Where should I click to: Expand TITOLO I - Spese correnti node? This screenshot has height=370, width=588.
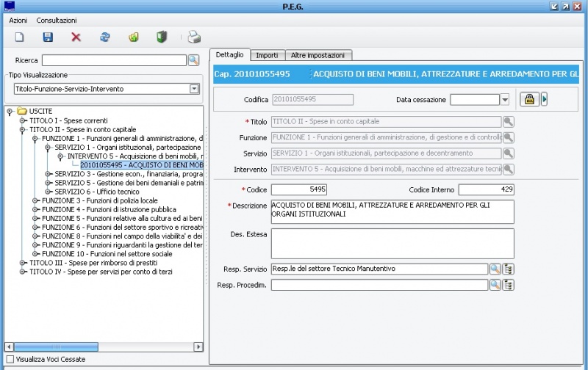point(23,120)
